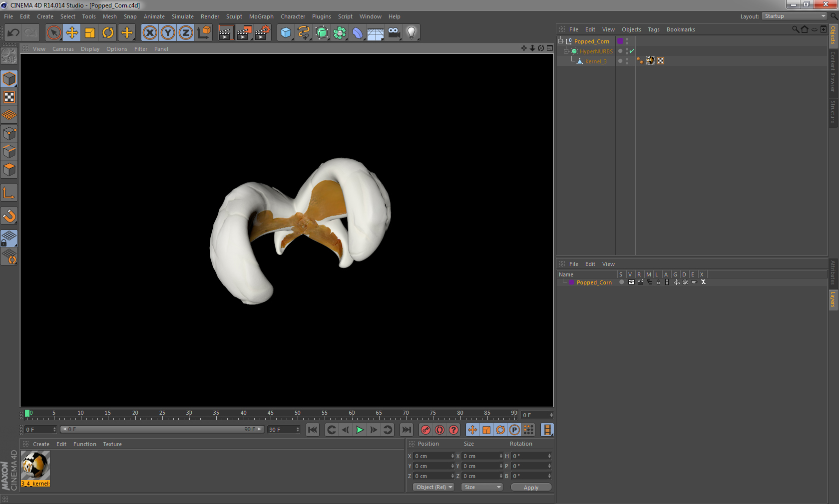The width and height of the screenshot is (839, 504).
Task: Open the MoGraph menu
Action: 261,16
